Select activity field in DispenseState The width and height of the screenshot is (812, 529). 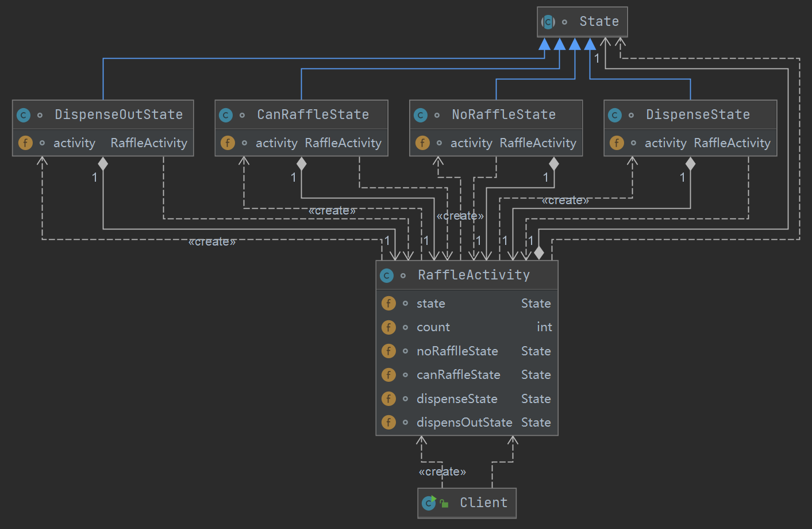point(665,143)
